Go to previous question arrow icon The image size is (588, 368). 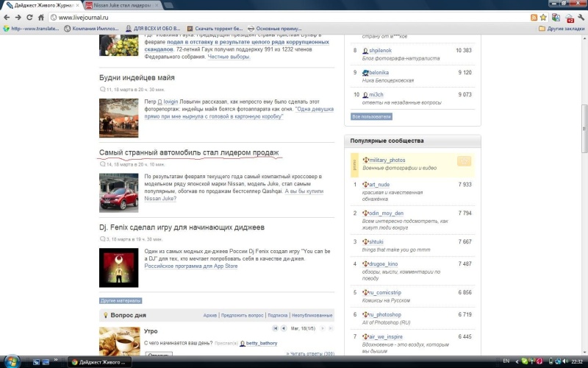click(x=284, y=328)
